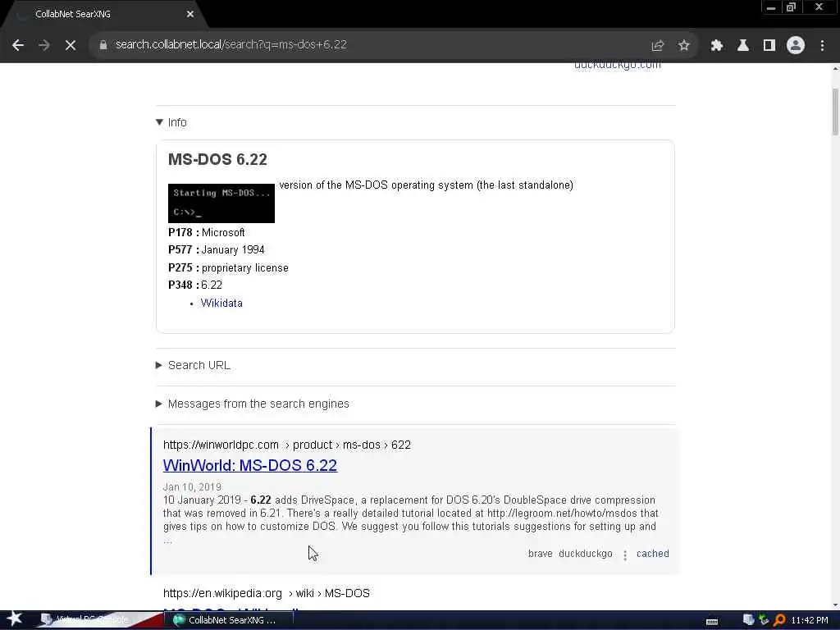Click the Jan 10, 2019 result date
Image resolution: width=840 pixels, height=630 pixels.
pos(192,487)
